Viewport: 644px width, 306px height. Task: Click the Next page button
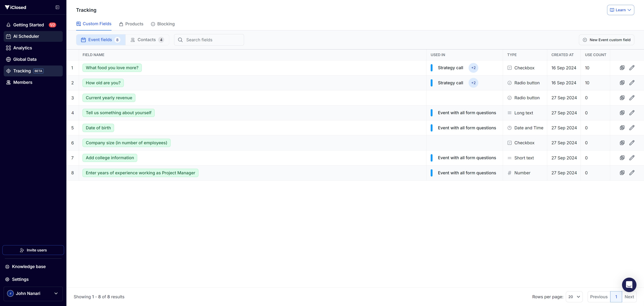tap(629, 297)
